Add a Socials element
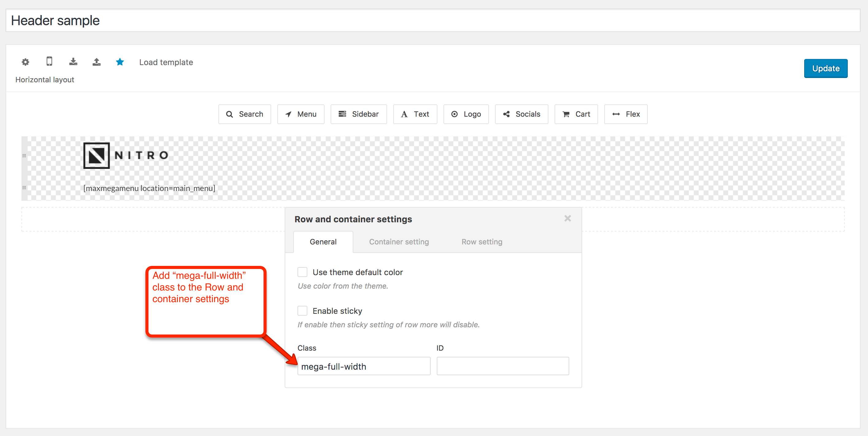 point(521,114)
